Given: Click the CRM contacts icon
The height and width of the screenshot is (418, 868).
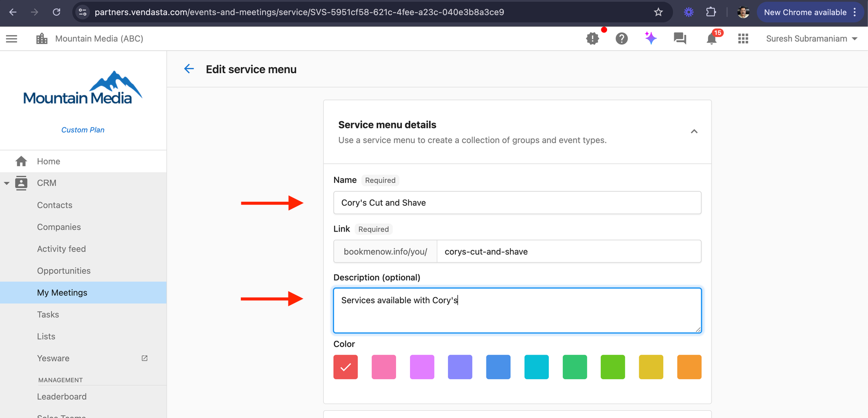Looking at the screenshot, I should [21, 183].
